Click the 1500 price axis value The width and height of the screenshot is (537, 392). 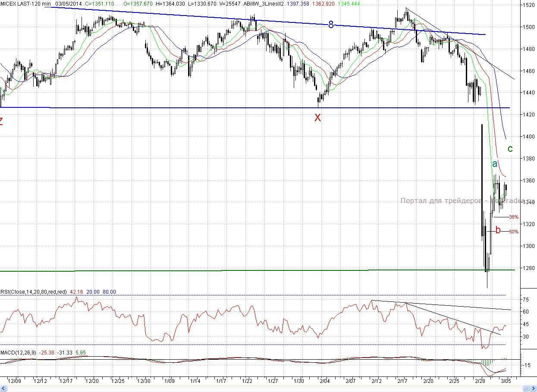[x=528, y=27]
